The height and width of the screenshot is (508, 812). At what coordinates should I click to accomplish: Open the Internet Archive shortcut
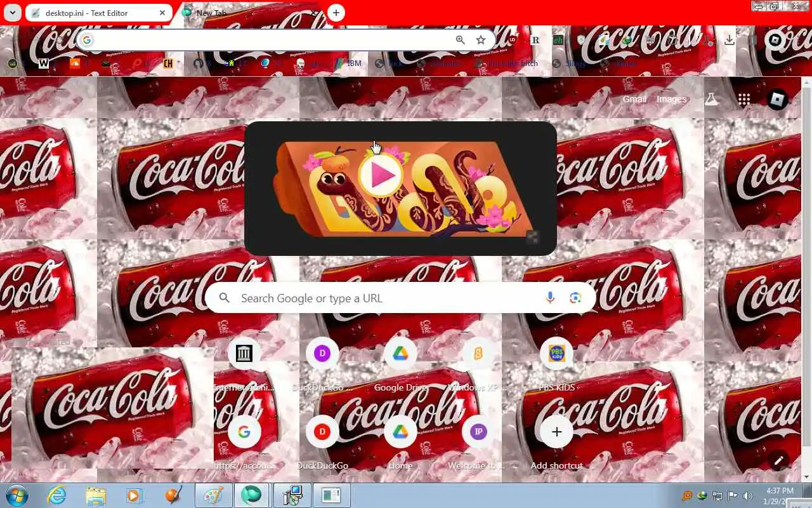(x=244, y=365)
